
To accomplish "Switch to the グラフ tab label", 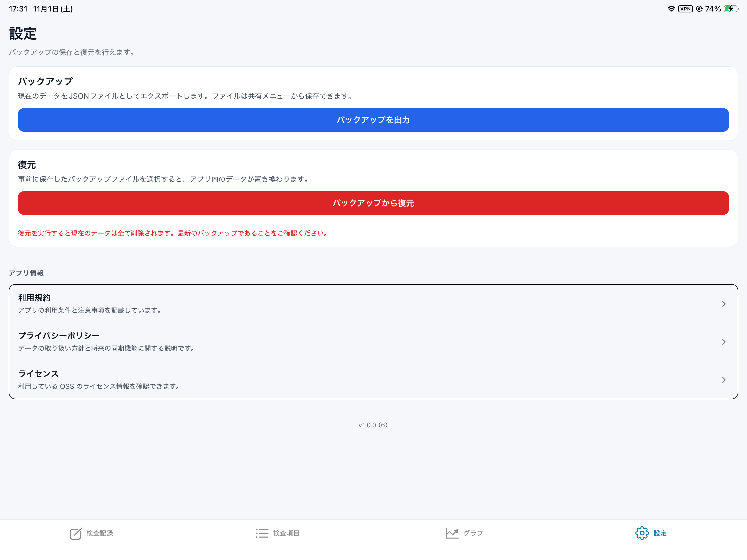I will [473, 533].
